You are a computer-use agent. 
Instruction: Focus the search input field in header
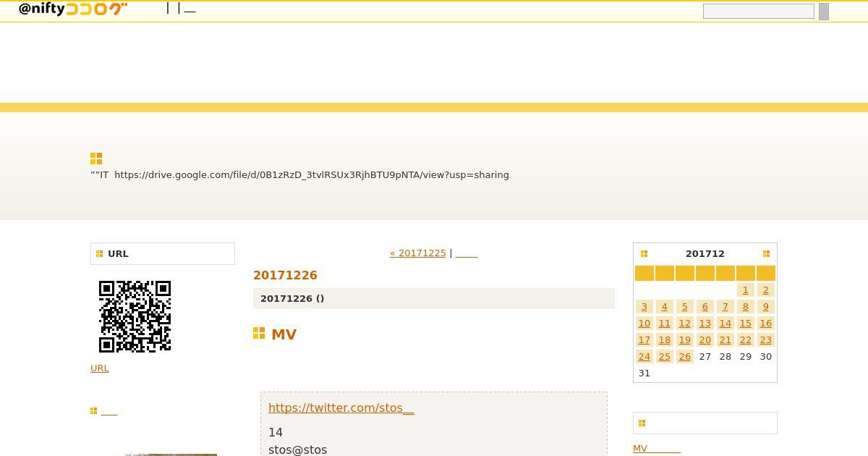(759, 11)
